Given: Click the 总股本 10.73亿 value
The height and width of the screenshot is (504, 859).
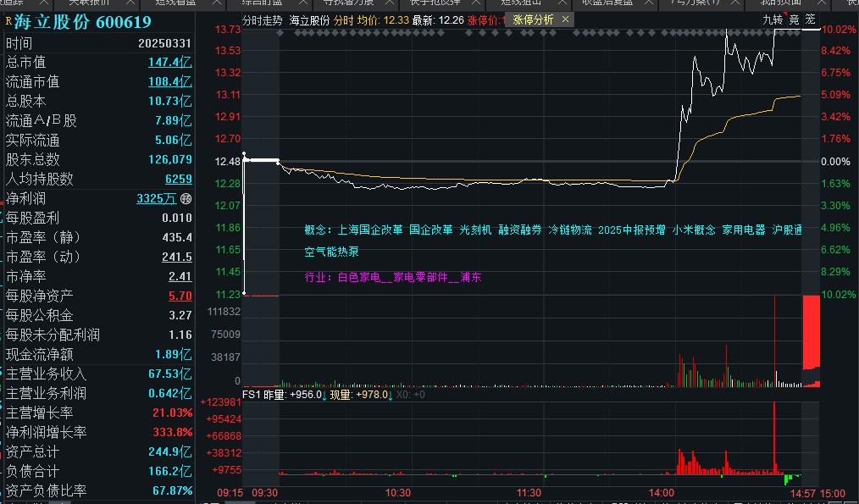Looking at the screenshot, I should (x=169, y=102).
